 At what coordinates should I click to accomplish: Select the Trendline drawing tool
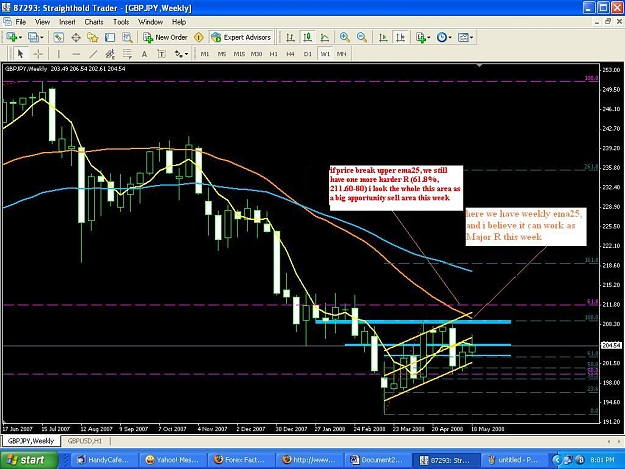tap(93, 53)
